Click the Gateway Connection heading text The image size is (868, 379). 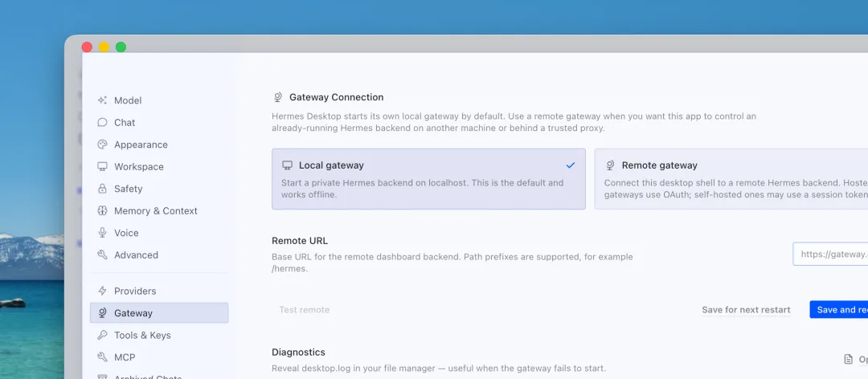click(336, 97)
